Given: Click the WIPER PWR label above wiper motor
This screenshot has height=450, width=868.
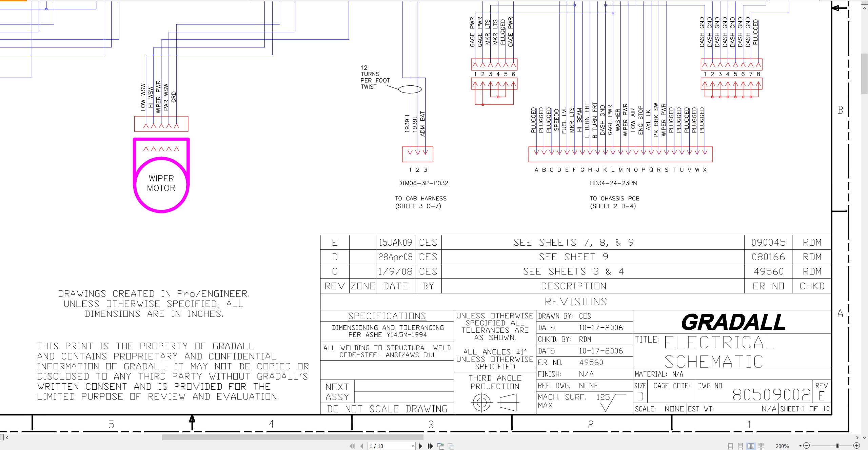Looking at the screenshot, I should click(158, 97).
